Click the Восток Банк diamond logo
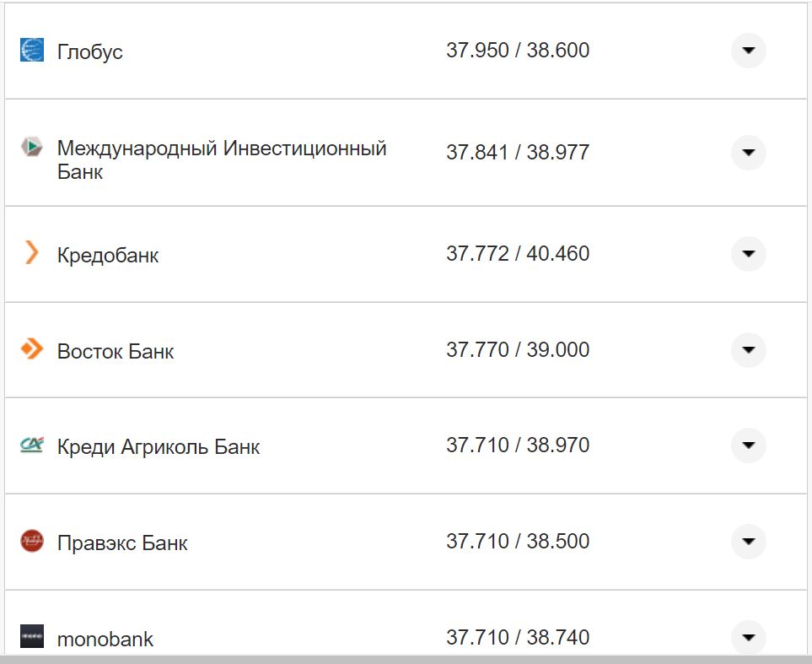This screenshot has width=812, height=664. click(x=30, y=350)
